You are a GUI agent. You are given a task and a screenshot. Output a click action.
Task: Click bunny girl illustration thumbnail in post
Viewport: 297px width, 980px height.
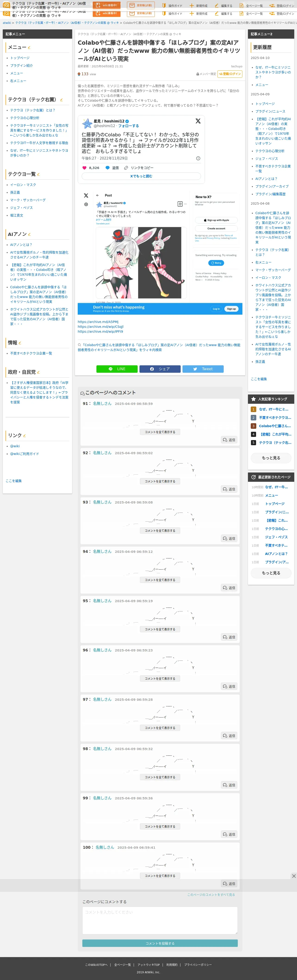point(141,263)
